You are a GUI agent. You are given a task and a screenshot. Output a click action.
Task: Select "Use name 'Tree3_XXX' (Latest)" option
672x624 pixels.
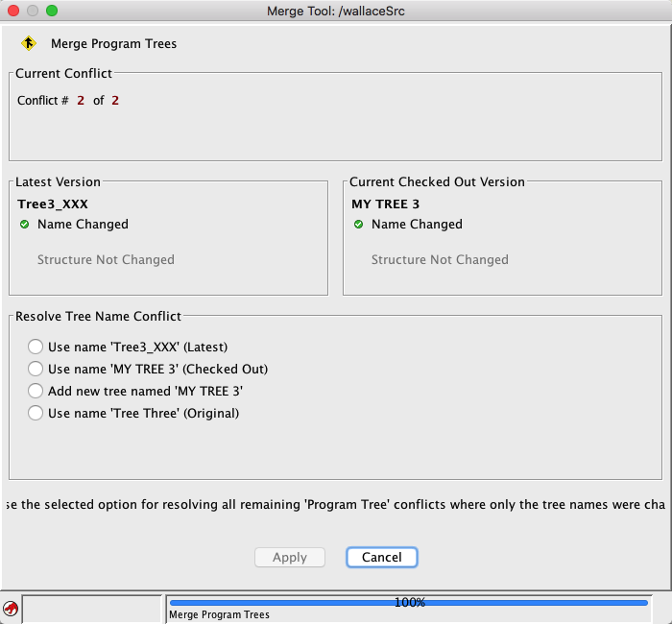tap(36, 347)
